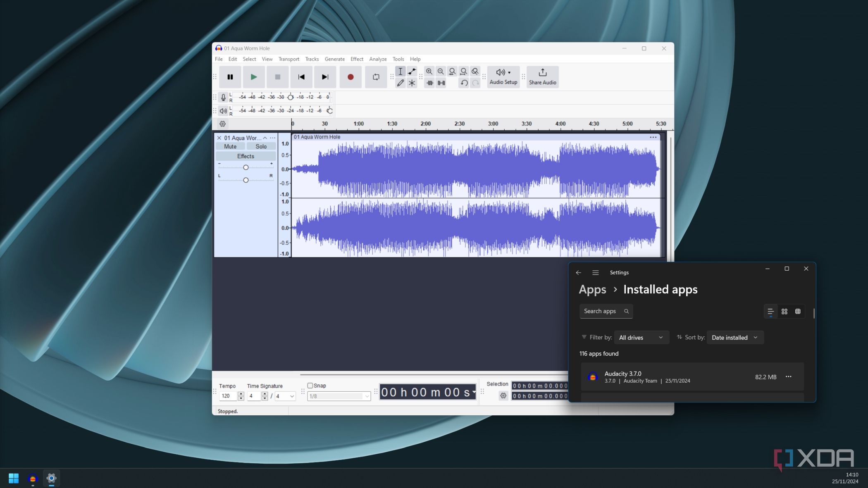Click the Trim audio outside selection icon
Viewport: 868px width, 488px height.
pos(429,83)
